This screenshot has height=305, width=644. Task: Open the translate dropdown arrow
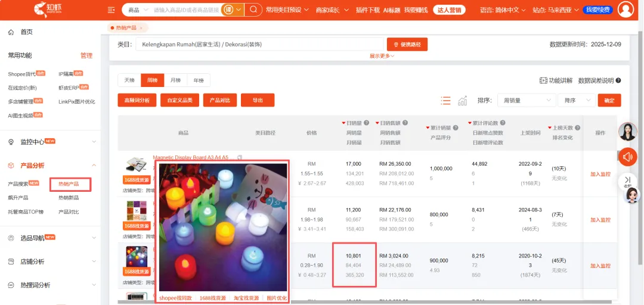click(x=238, y=10)
